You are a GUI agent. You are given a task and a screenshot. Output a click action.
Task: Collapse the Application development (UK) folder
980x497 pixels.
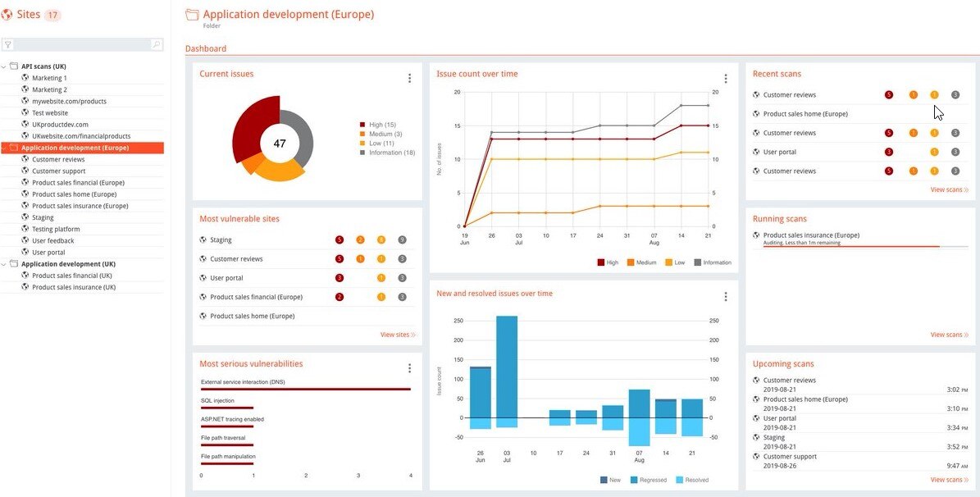click(x=4, y=264)
